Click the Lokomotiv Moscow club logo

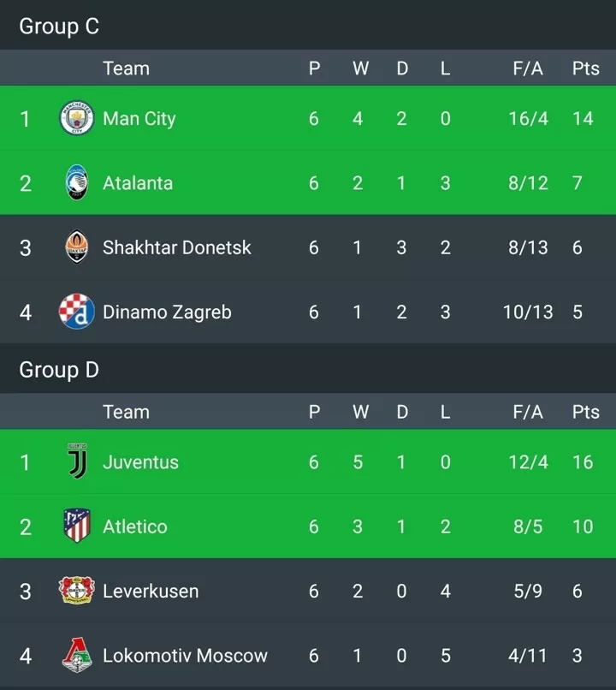pos(76,655)
